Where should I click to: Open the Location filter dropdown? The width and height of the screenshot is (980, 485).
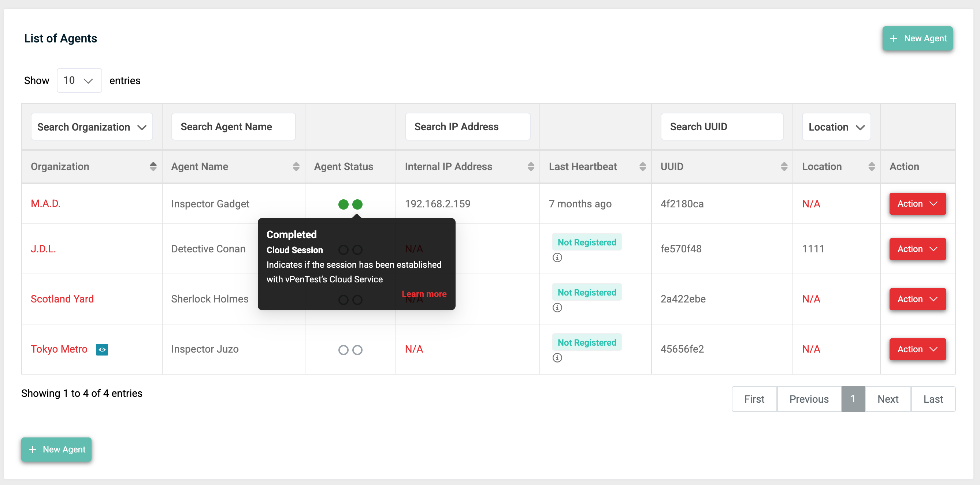point(836,127)
